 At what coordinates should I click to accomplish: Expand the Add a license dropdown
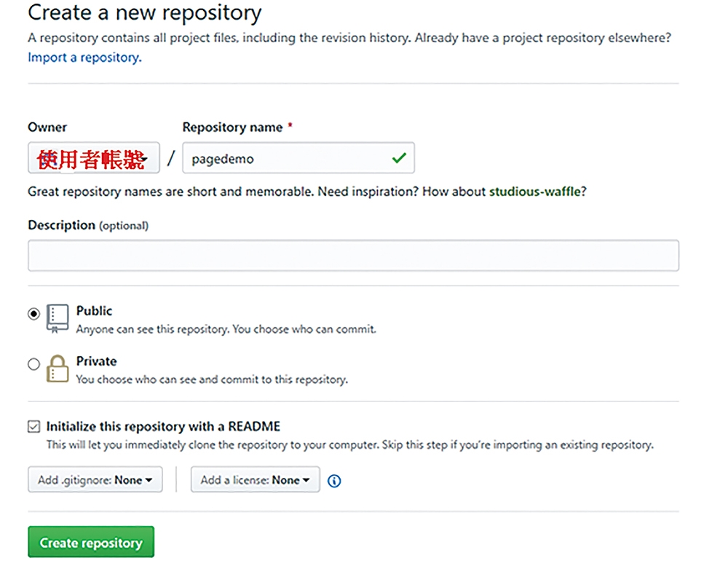pyautogui.click(x=256, y=479)
